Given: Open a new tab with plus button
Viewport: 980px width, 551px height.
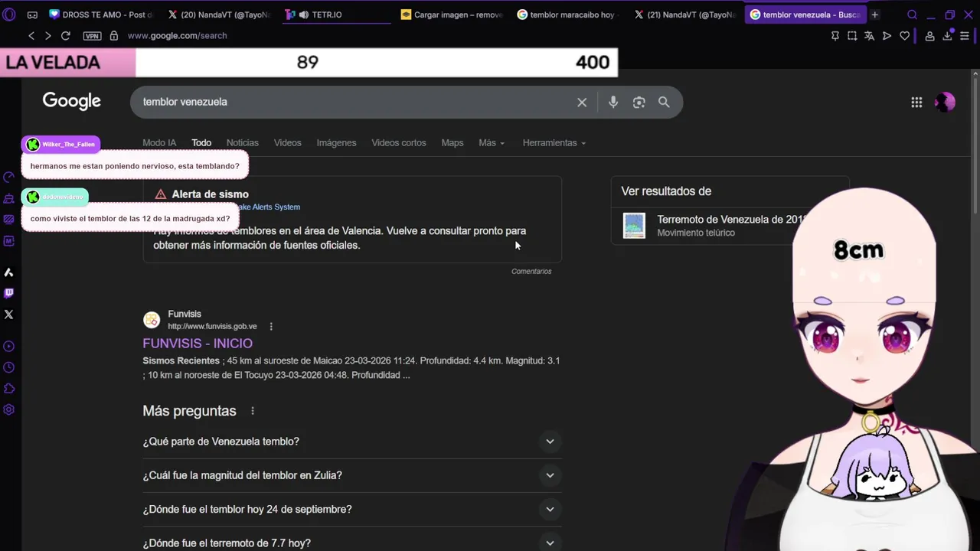Looking at the screenshot, I should 874,15.
